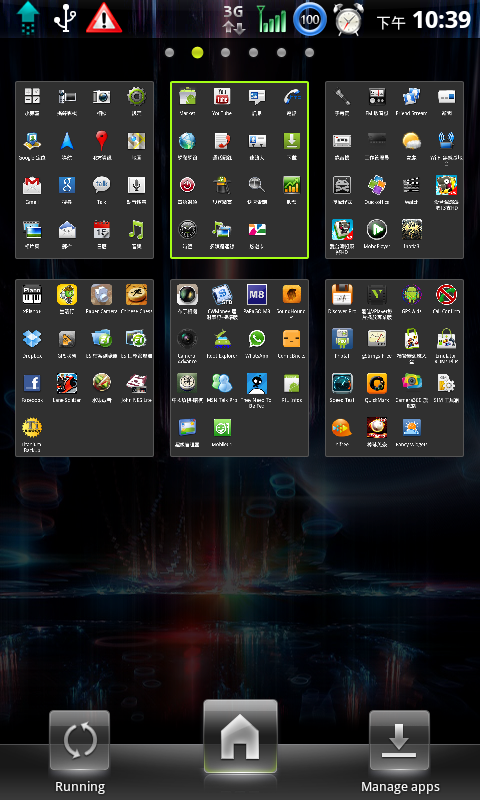Image resolution: width=480 pixels, height=800 pixels.
Task: Open the Gmail app
Action: [x=32, y=185]
